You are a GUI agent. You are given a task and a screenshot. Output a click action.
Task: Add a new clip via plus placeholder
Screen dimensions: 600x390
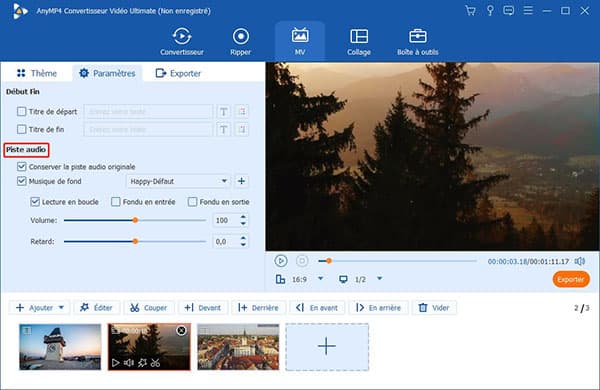[x=327, y=347]
